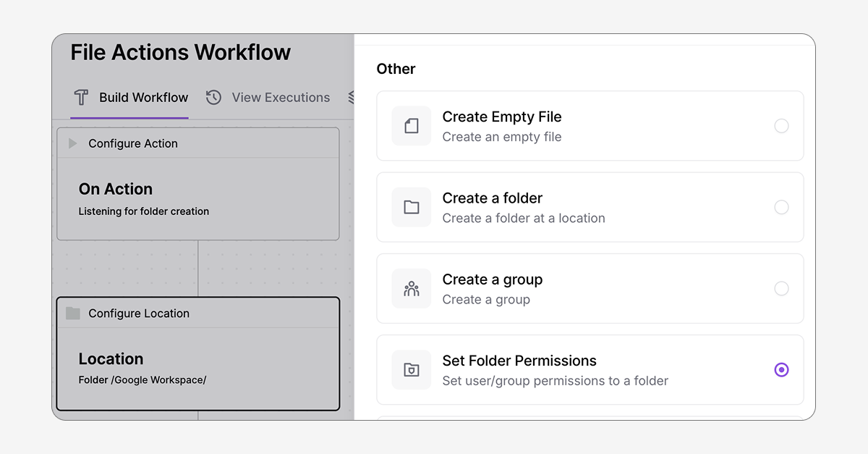
Task: Click the Other section heading
Action: (396, 69)
